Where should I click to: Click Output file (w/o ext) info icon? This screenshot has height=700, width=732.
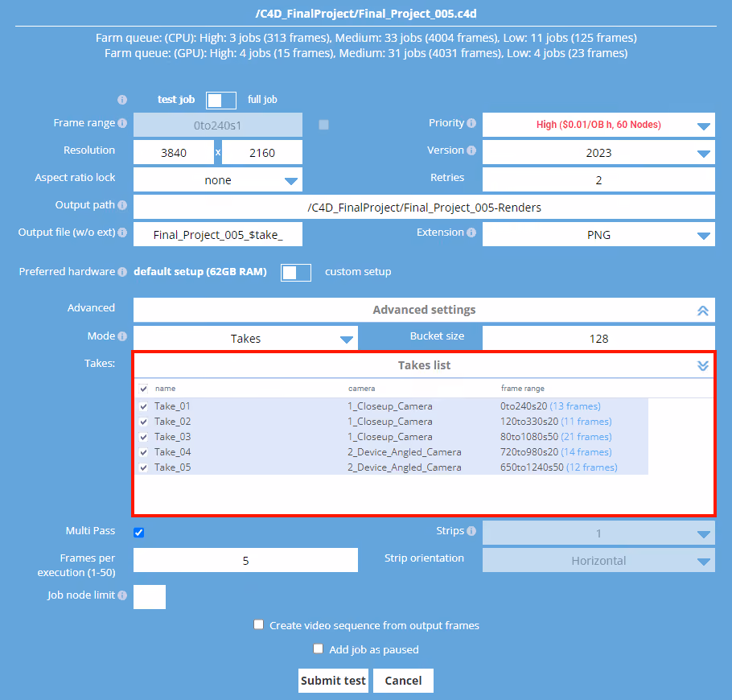coord(122,232)
